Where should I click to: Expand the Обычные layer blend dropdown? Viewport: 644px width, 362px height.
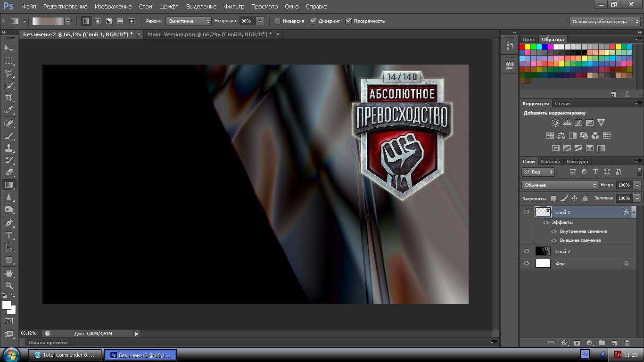[560, 185]
